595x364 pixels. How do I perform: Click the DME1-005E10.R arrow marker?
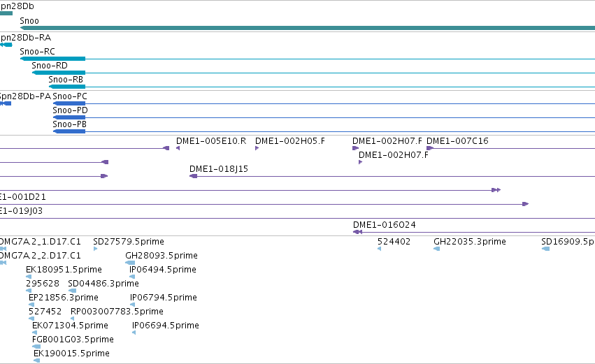178,148
